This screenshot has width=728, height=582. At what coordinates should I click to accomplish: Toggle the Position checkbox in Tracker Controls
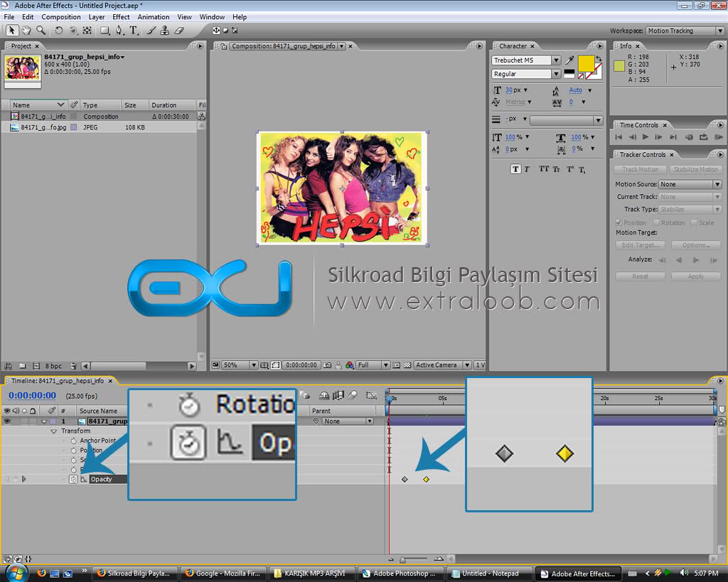click(x=619, y=222)
